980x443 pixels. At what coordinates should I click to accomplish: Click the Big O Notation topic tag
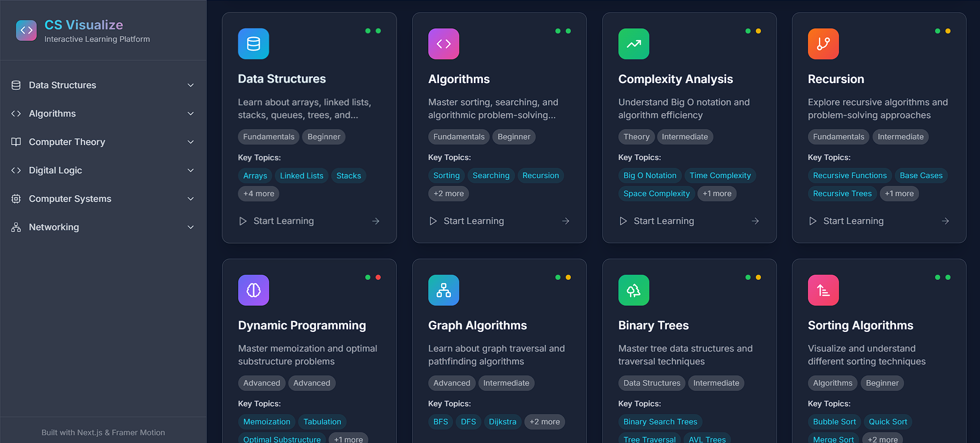tap(649, 176)
